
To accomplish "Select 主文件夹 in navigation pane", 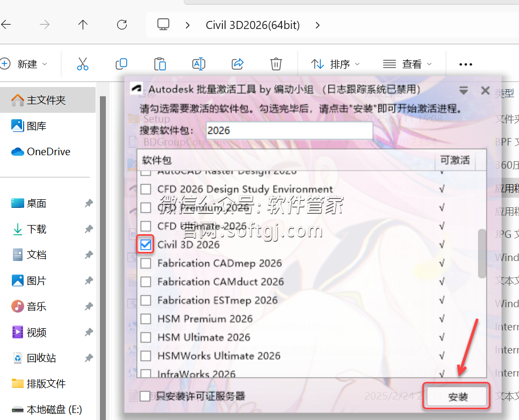I will [x=48, y=100].
